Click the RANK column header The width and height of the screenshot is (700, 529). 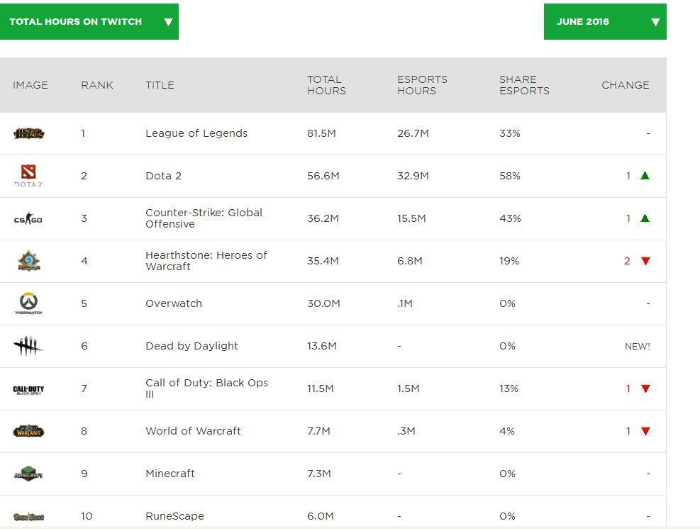pos(97,85)
